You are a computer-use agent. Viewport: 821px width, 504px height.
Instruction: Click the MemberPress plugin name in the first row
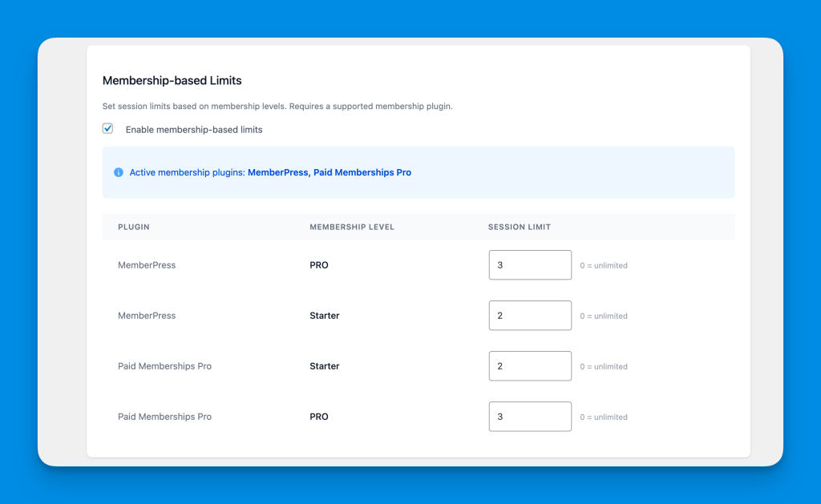(147, 265)
